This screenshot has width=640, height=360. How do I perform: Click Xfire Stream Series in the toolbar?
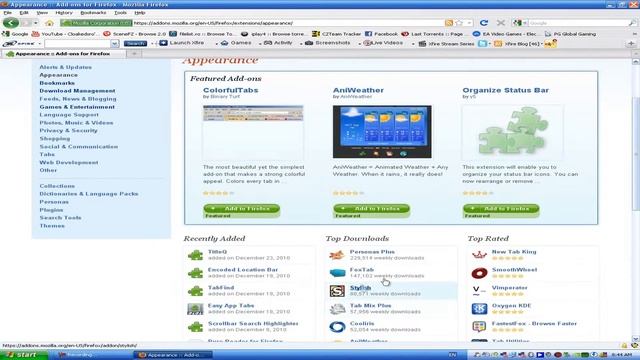[x=447, y=43]
